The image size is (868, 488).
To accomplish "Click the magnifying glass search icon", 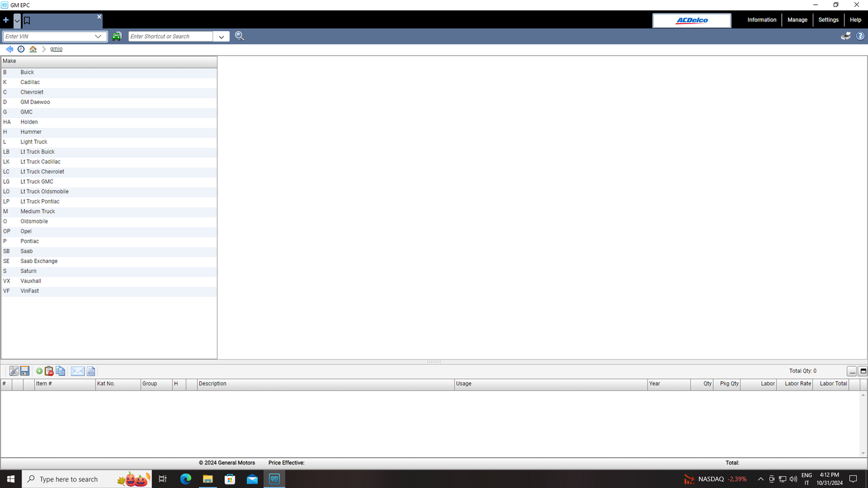I will coord(240,37).
